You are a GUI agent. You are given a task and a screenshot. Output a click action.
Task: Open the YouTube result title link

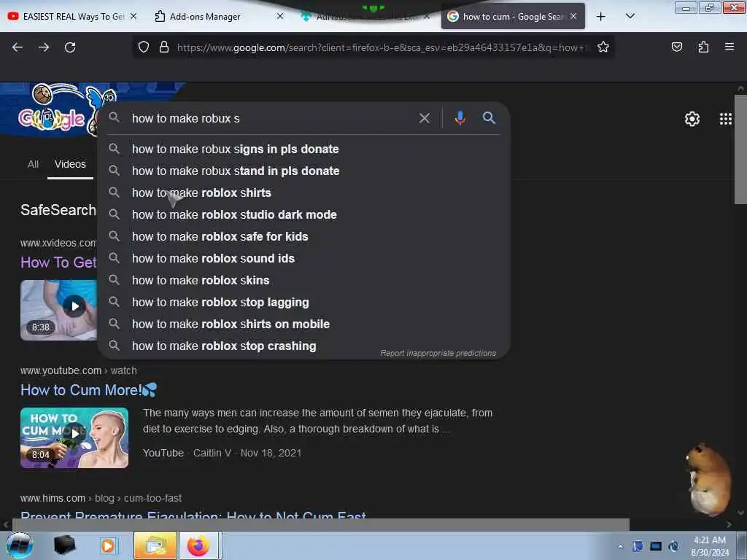tap(88, 390)
